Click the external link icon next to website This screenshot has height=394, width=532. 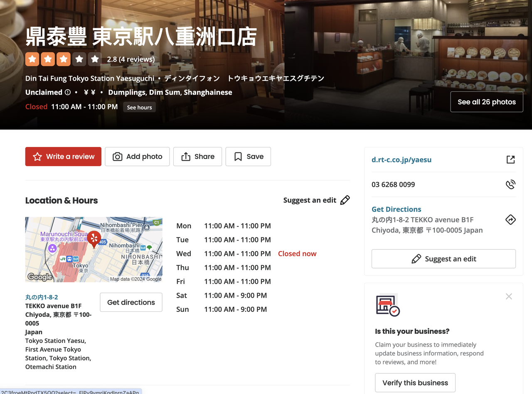[x=510, y=159]
